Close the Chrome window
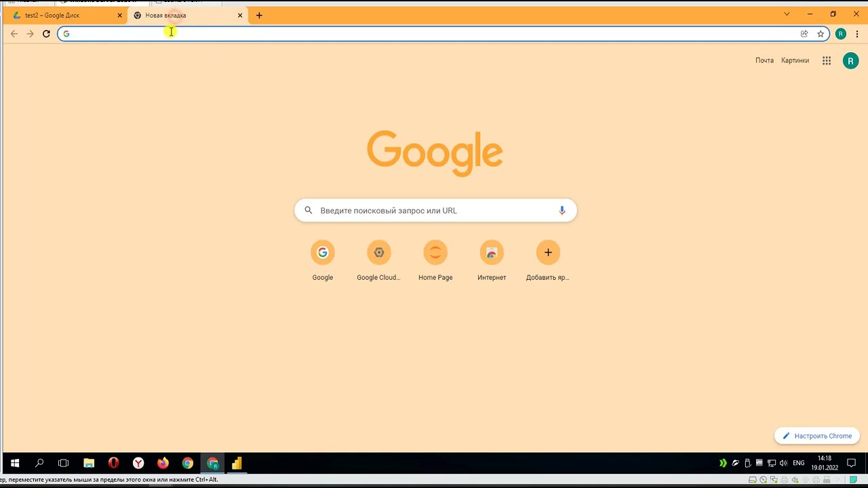Screen dimensions: 868x488 (856, 14)
